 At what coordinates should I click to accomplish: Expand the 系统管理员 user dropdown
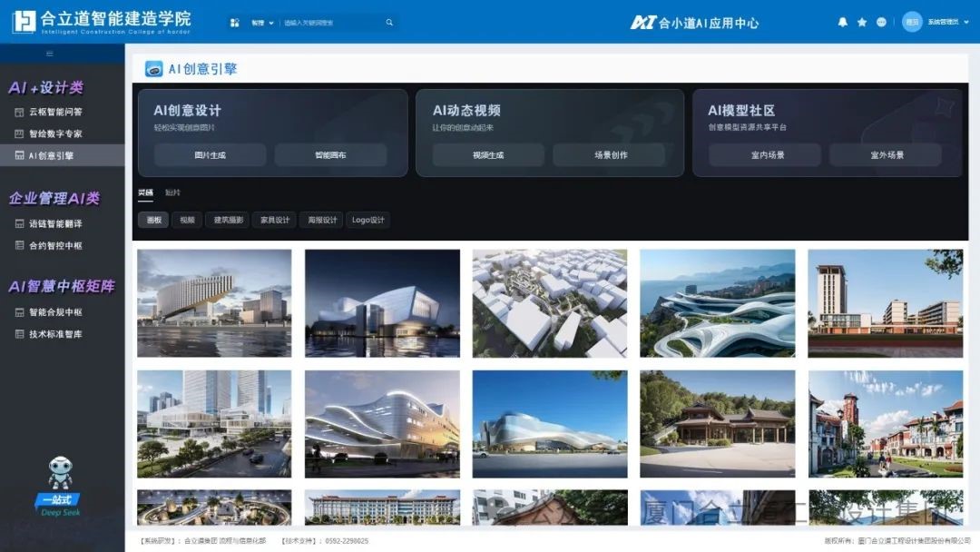click(x=943, y=22)
